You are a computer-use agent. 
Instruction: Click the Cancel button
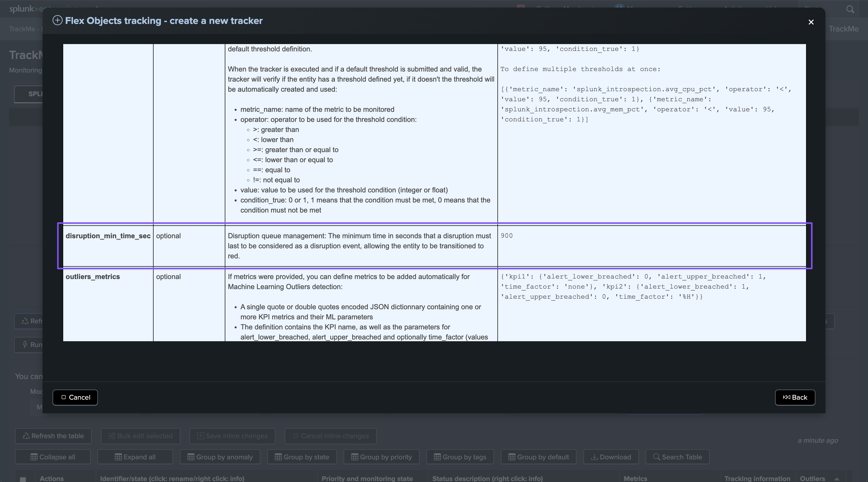click(75, 397)
